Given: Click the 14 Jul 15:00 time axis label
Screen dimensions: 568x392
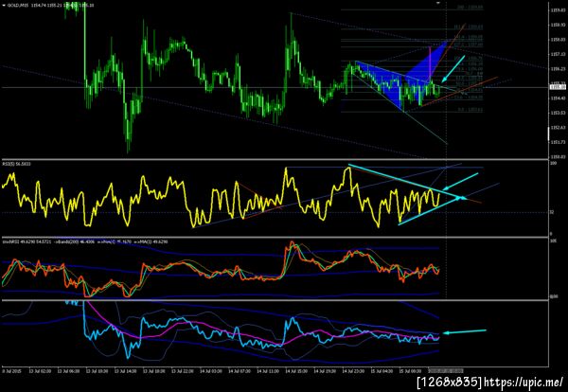Looking at the screenshot, I should (x=296, y=371).
